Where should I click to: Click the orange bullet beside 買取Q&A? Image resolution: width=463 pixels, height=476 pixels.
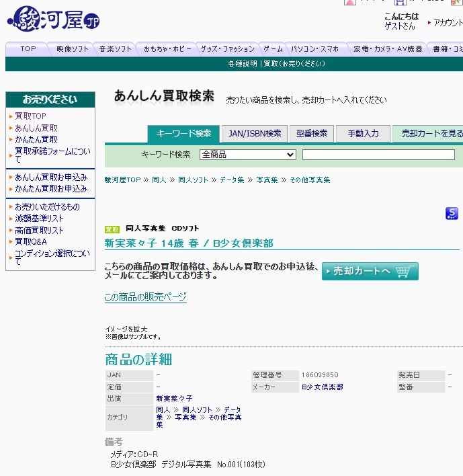click(11, 242)
